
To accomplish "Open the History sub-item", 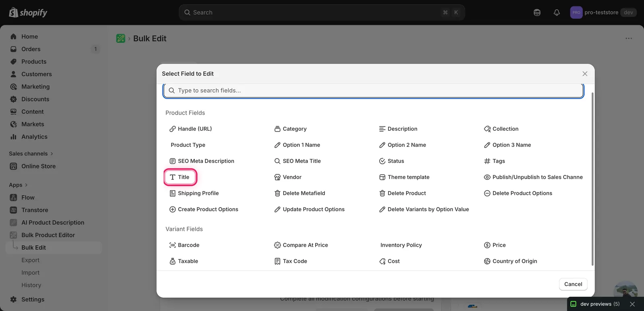I will (x=31, y=285).
